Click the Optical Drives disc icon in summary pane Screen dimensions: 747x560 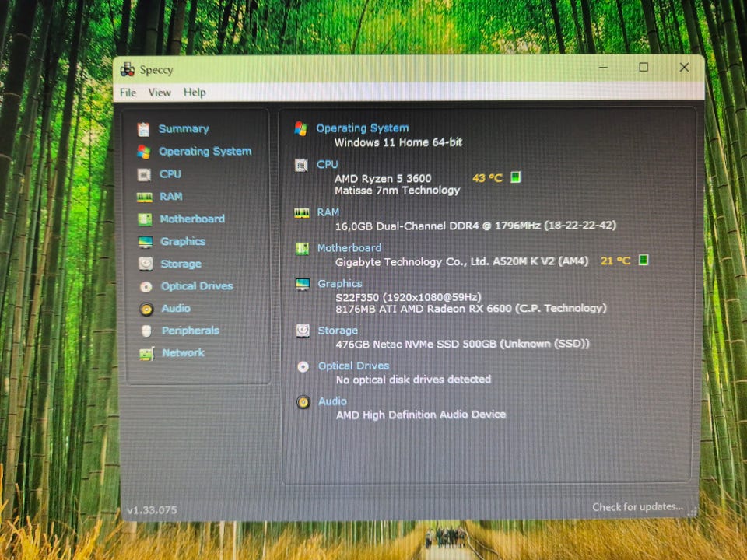click(303, 366)
